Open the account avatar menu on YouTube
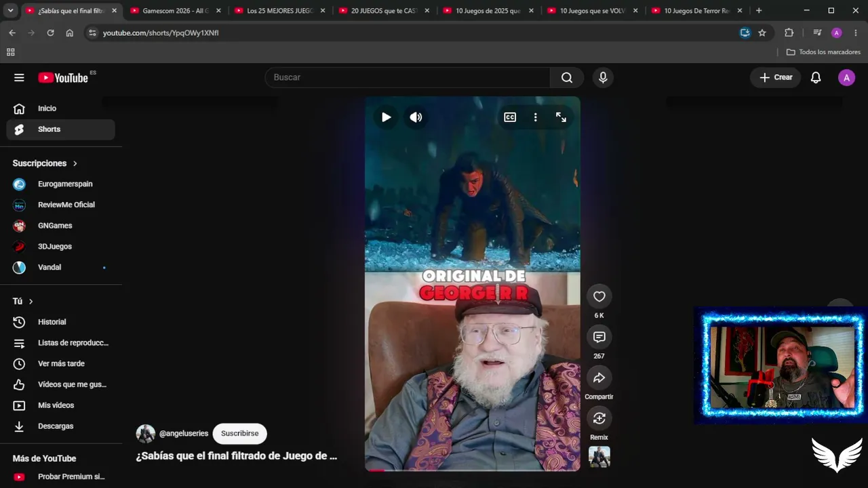Image resolution: width=868 pixels, height=488 pixels. pos(846,77)
